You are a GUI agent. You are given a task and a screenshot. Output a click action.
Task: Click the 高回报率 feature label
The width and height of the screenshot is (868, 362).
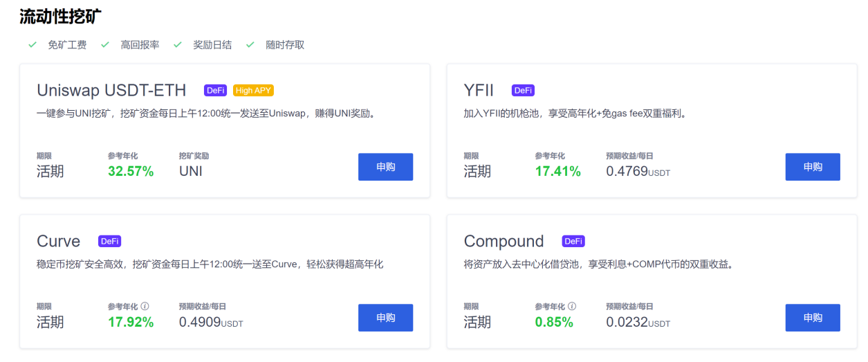[x=140, y=44]
